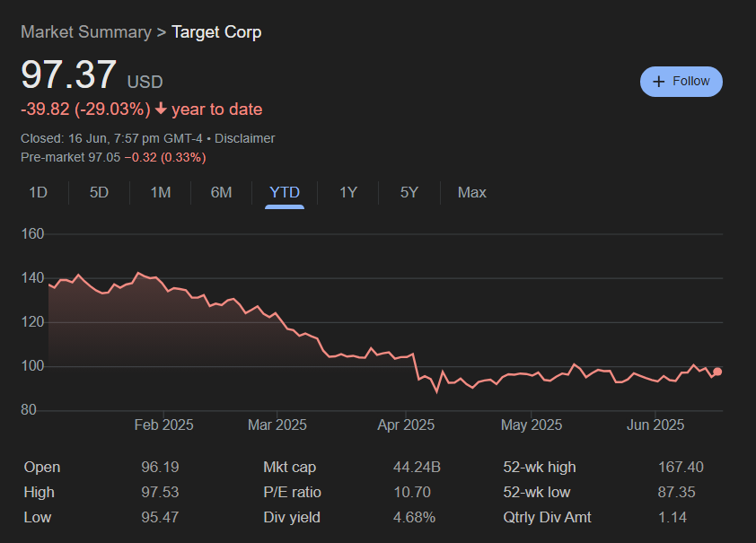Click the 80 y-axis label
The image size is (756, 543).
[x=29, y=410]
